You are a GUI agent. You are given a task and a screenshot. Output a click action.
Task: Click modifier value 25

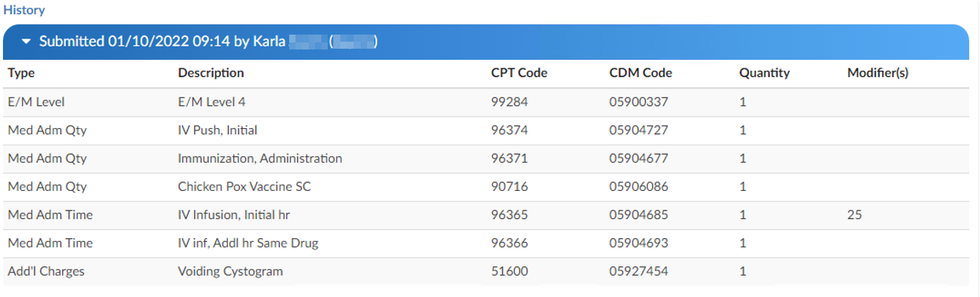coord(854,215)
